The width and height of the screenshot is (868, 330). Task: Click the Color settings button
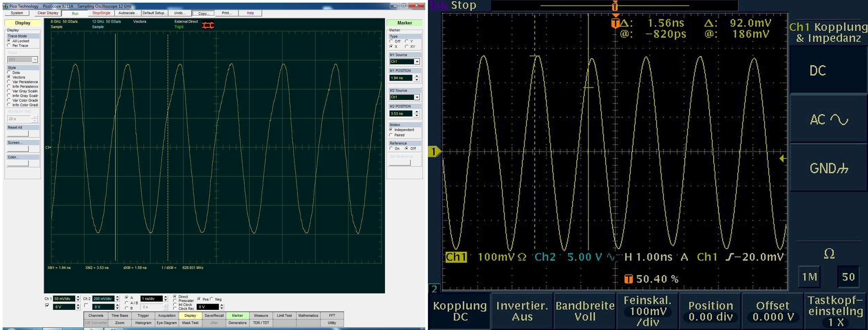pyautogui.click(x=18, y=163)
